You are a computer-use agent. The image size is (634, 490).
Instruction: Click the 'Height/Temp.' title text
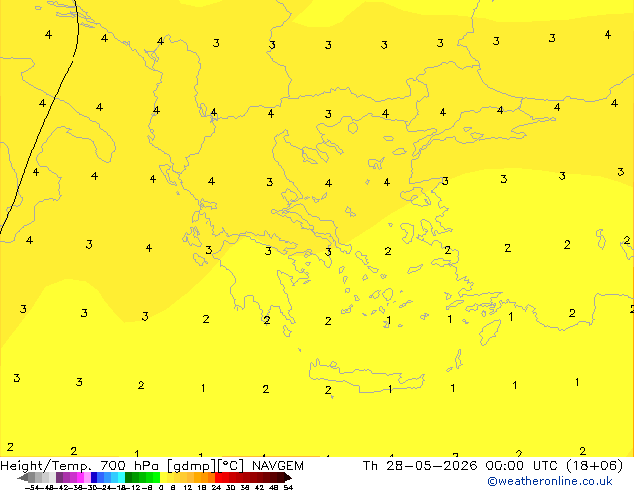pyautogui.click(x=46, y=466)
